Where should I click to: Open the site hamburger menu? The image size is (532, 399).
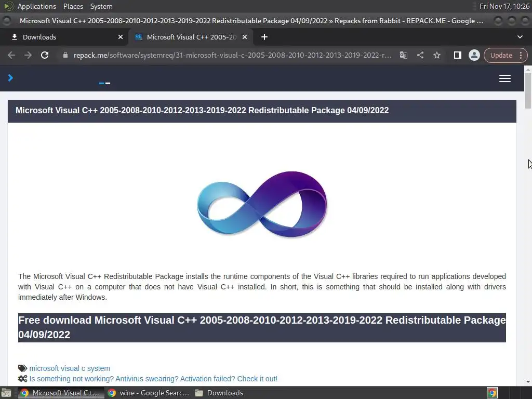(x=505, y=78)
